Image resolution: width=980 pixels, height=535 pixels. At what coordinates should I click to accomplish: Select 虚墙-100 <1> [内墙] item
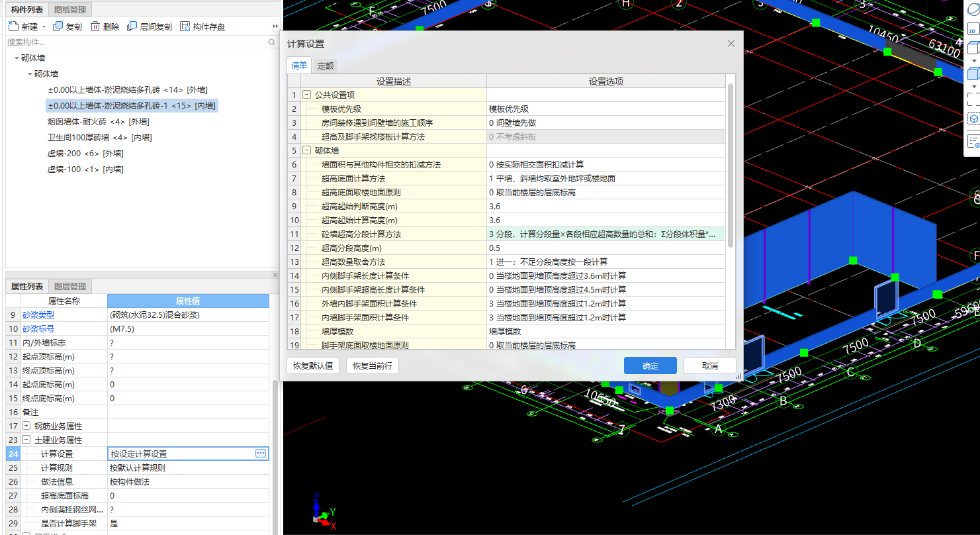point(85,170)
